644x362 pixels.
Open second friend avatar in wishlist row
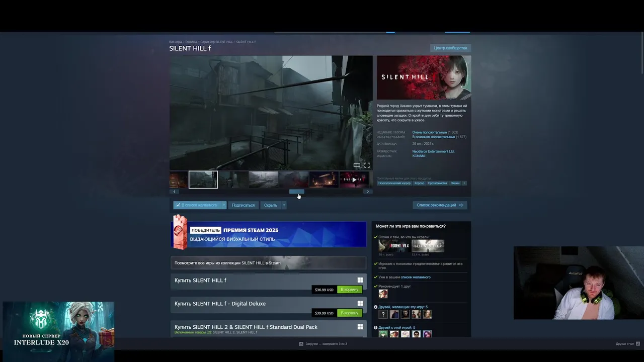[394, 314]
